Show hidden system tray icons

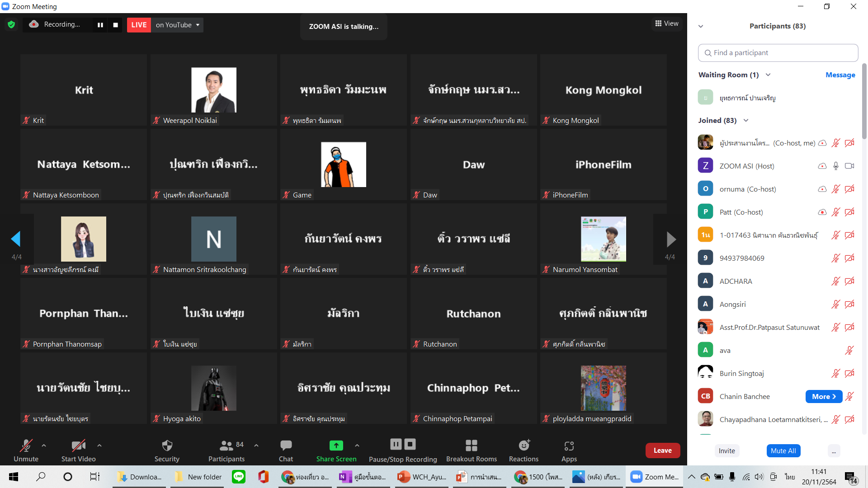(691, 477)
